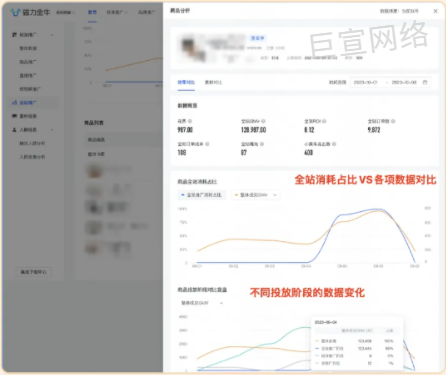Open 商品推广 in the sidebar
This screenshot has width=446, height=375.
[x=28, y=62]
